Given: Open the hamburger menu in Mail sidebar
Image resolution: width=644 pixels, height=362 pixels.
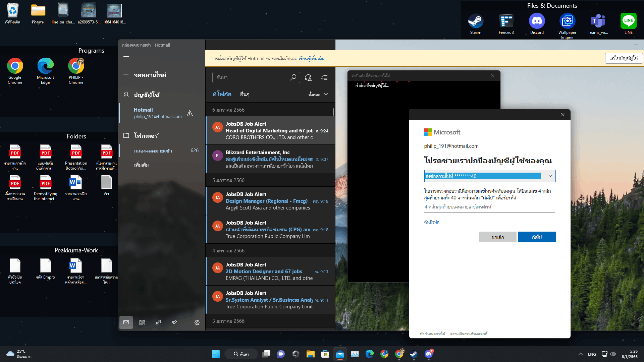Looking at the screenshot, I should (126, 58).
